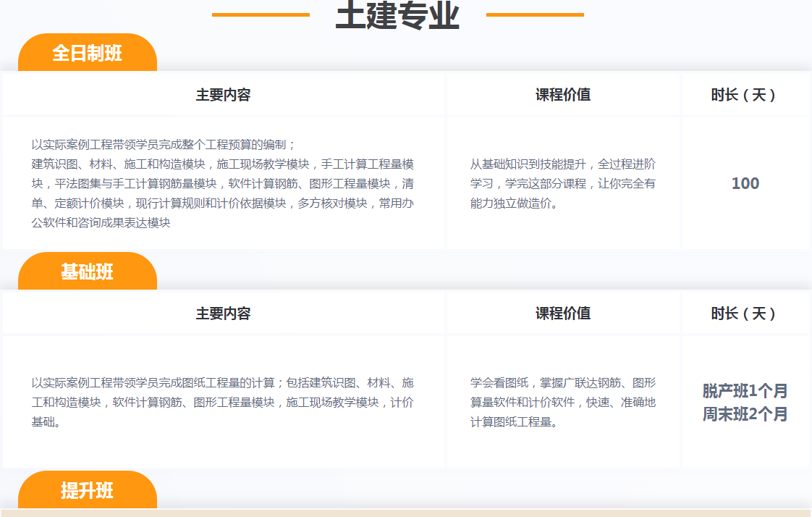Click the 土建专业 section heading

pyautogui.click(x=397, y=16)
